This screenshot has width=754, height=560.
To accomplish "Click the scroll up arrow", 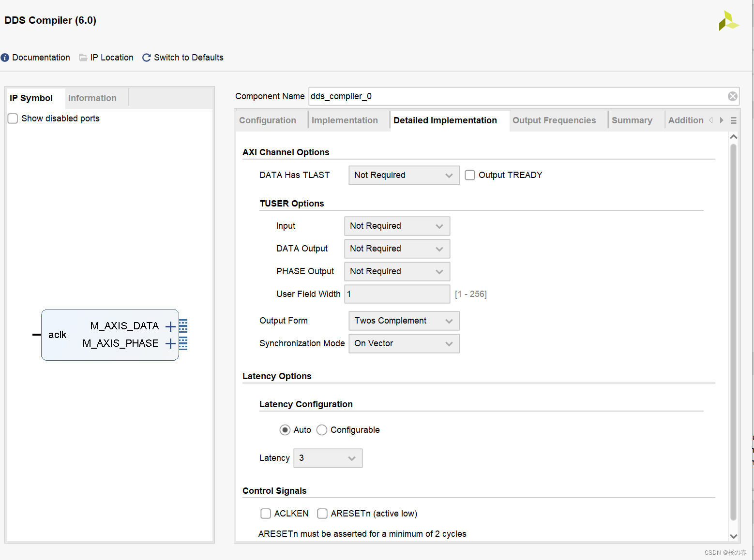I will (734, 137).
